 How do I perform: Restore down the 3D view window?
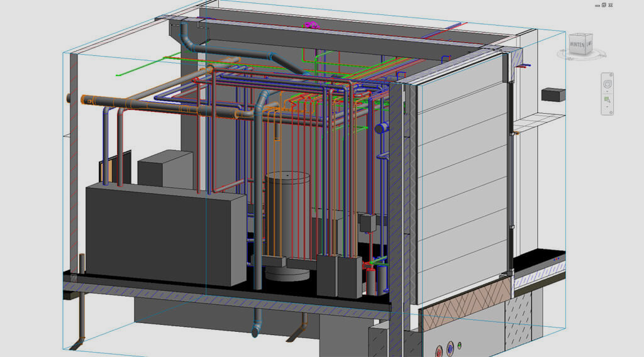pyautogui.click(x=603, y=4)
